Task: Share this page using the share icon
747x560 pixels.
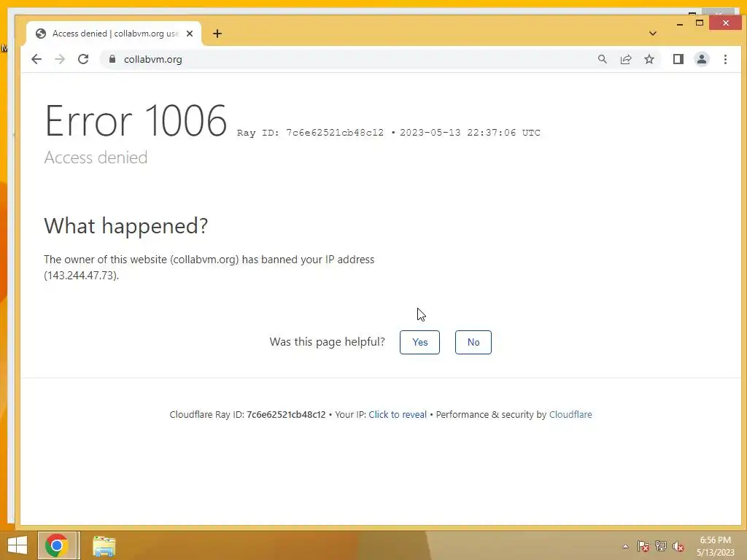Action: (x=625, y=59)
